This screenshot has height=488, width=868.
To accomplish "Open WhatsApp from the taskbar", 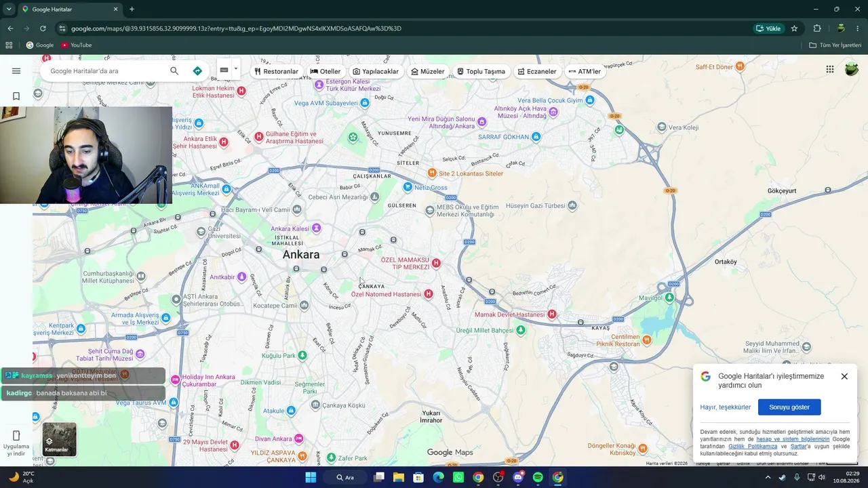I will [458, 477].
